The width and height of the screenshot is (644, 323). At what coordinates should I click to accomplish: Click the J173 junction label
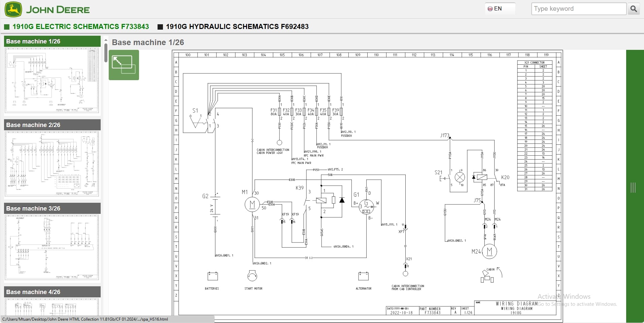coord(445,135)
